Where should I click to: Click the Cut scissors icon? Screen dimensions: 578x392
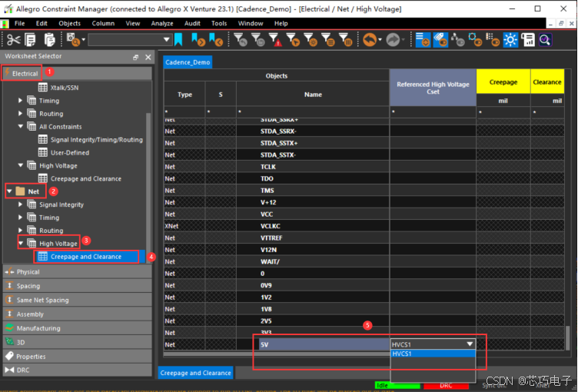click(x=14, y=39)
